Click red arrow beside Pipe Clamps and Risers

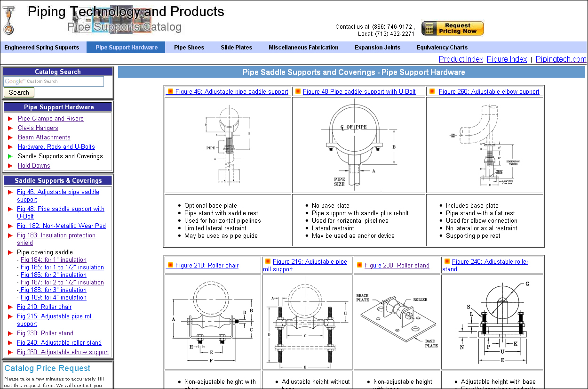coord(10,119)
